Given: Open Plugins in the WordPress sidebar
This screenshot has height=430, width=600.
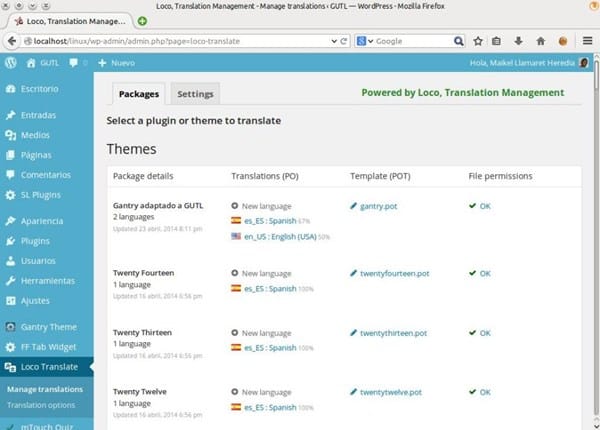Looking at the screenshot, I should (35, 241).
